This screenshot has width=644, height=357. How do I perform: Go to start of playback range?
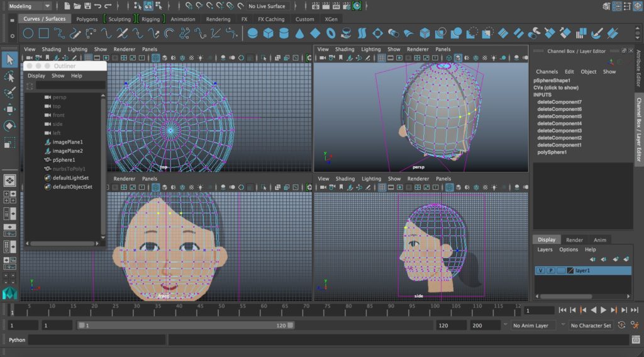(563, 310)
